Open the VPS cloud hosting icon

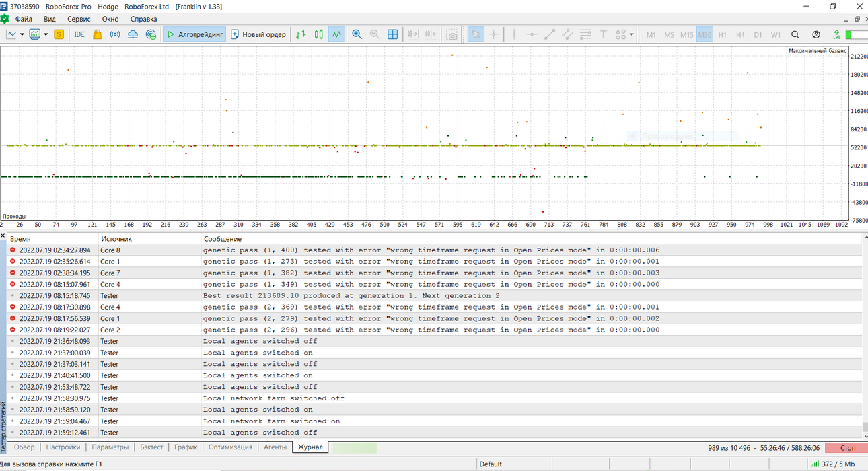(133, 34)
